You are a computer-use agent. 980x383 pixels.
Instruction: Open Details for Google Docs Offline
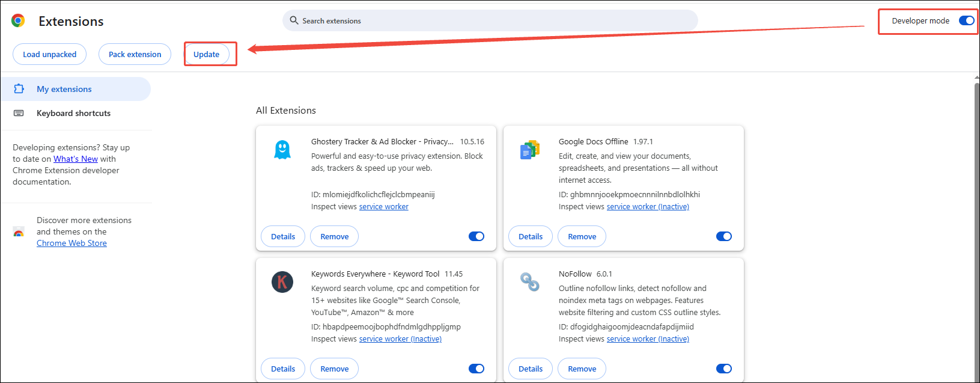(531, 236)
